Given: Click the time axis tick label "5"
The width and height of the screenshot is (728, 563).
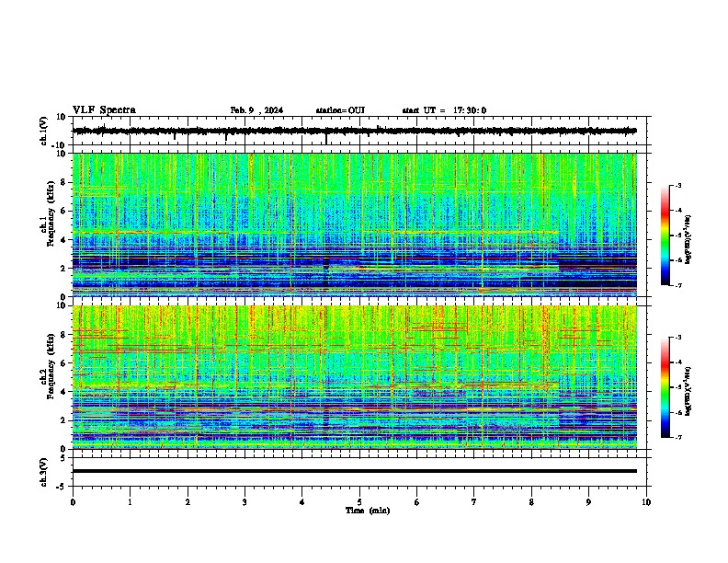Looking at the screenshot, I should coord(359,502).
